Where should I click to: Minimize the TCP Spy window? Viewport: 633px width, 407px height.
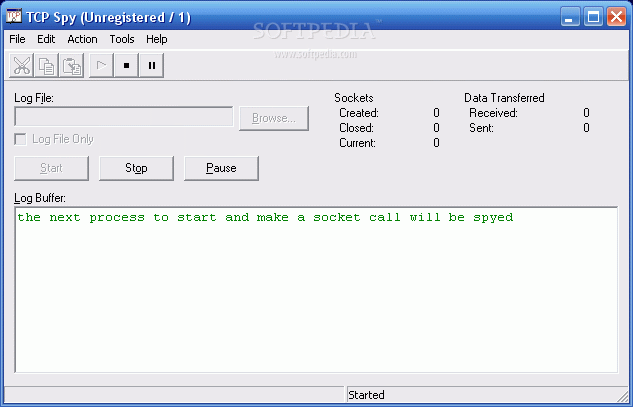pos(570,17)
